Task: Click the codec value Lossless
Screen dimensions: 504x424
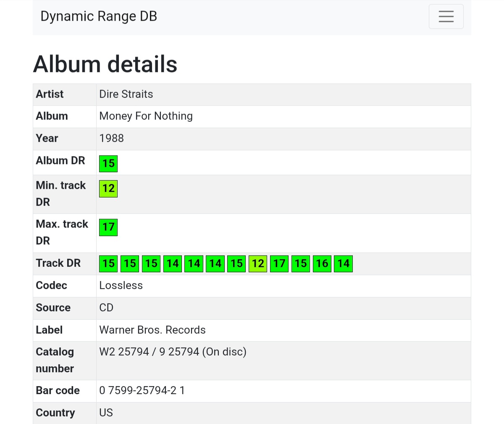Action: click(121, 285)
